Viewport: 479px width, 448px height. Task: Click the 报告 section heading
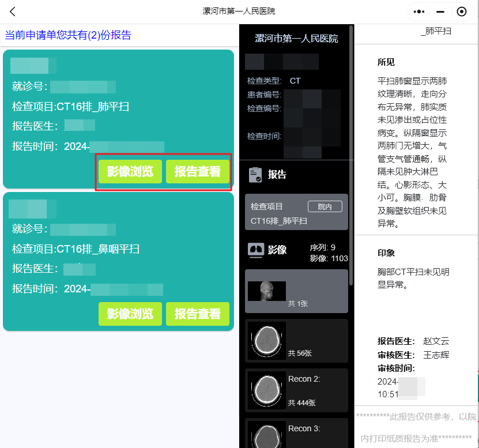pyautogui.click(x=277, y=175)
